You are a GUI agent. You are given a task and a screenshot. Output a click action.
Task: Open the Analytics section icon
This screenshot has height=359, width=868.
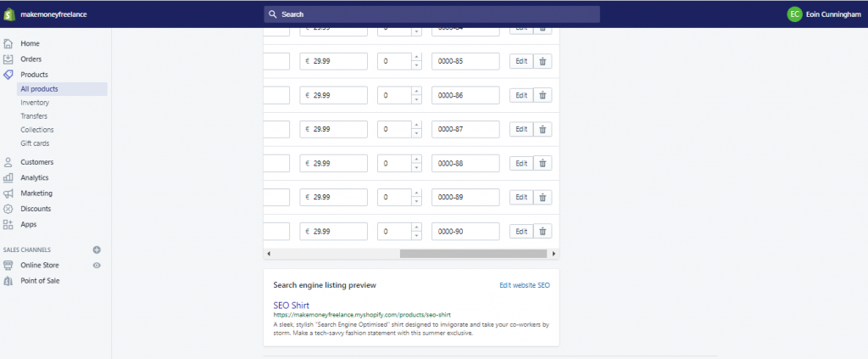coord(8,178)
